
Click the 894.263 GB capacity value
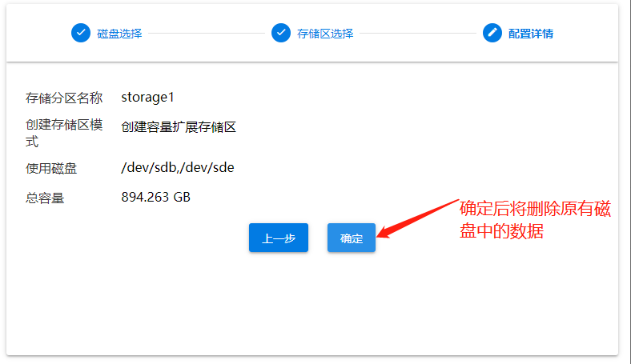(x=155, y=197)
